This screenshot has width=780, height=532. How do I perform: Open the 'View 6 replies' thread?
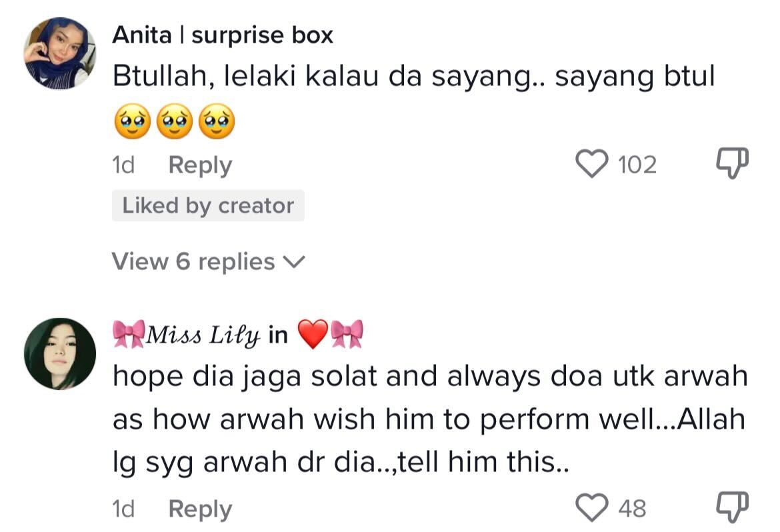click(193, 262)
